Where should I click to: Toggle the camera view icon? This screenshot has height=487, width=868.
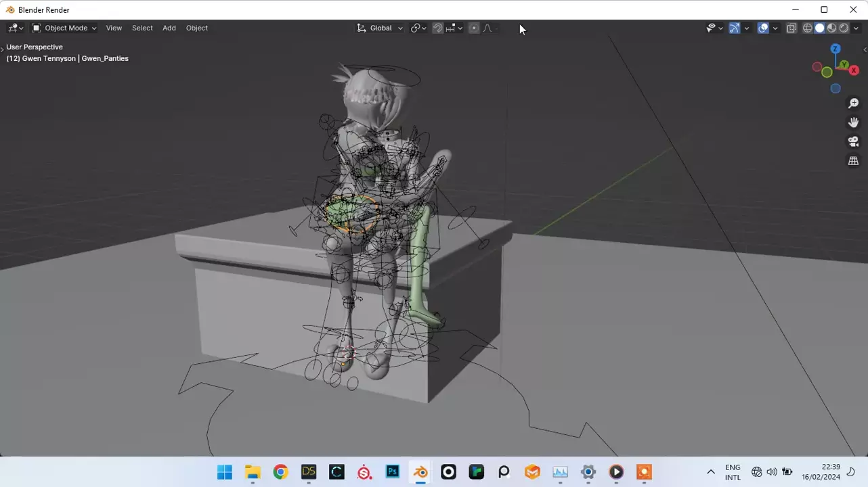[853, 142]
